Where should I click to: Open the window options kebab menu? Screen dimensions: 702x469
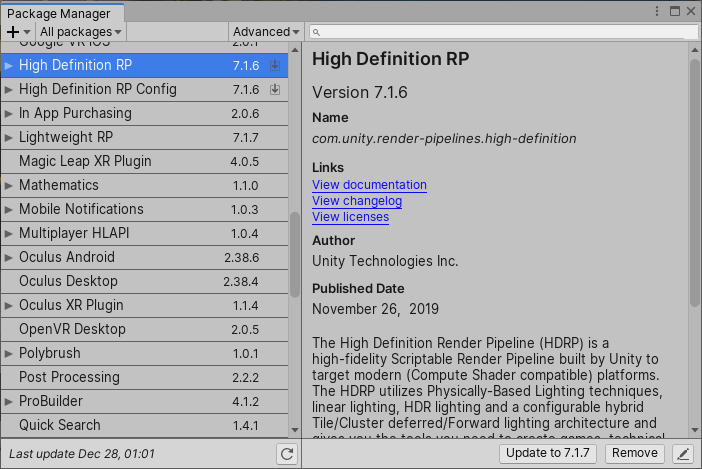click(657, 10)
